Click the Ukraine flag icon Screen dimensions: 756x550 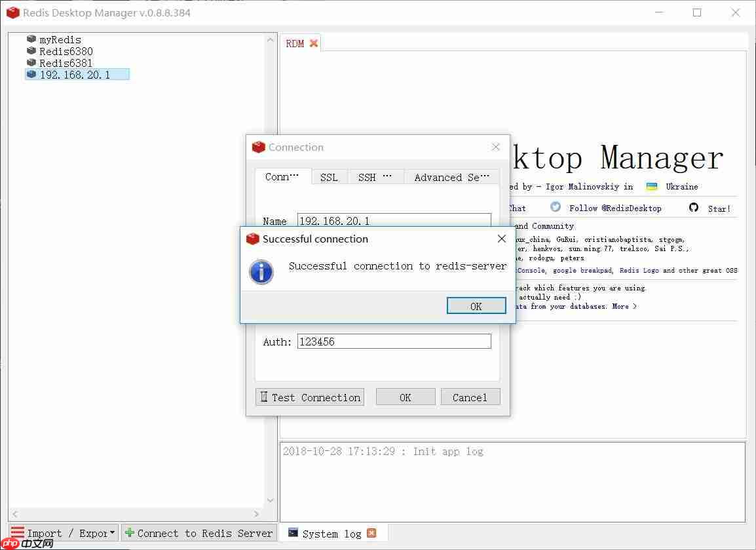(651, 187)
